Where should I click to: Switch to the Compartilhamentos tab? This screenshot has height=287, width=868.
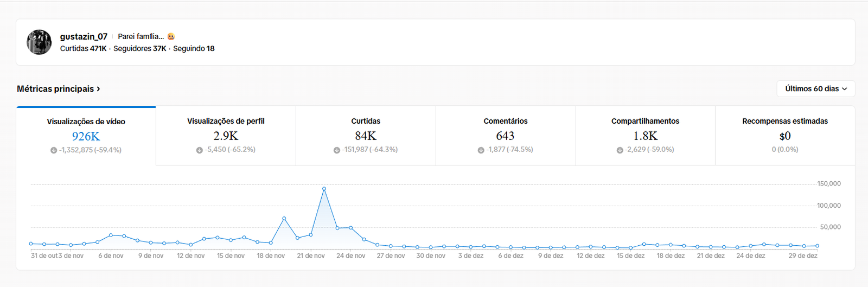[x=645, y=136]
